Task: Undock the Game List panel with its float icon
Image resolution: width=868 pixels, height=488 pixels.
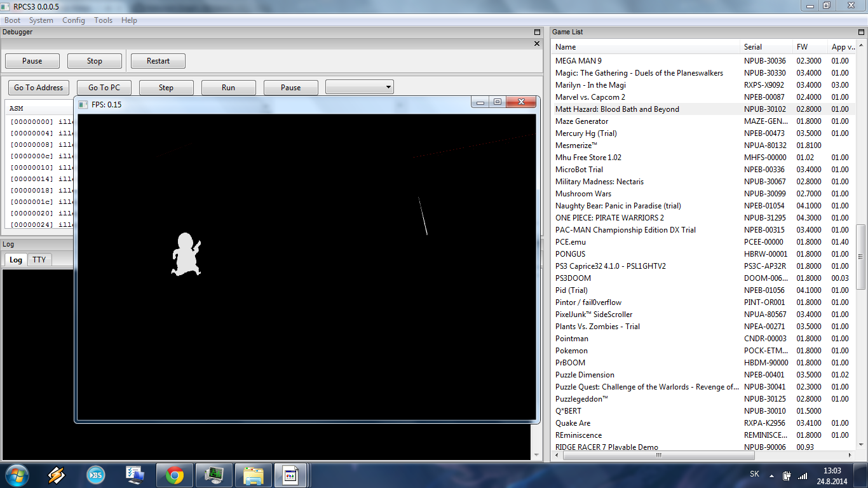Action: [861, 32]
